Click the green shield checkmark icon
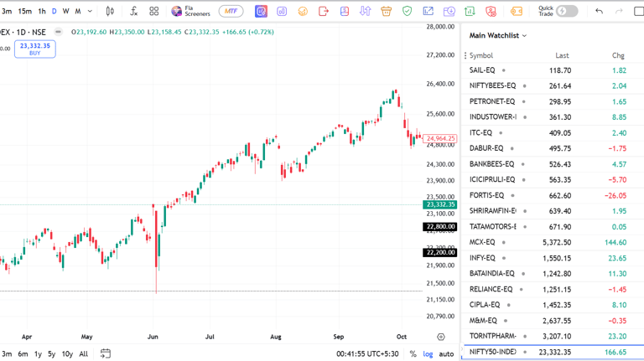Screen dimensions: 644x361 pyautogui.click(x=407, y=12)
